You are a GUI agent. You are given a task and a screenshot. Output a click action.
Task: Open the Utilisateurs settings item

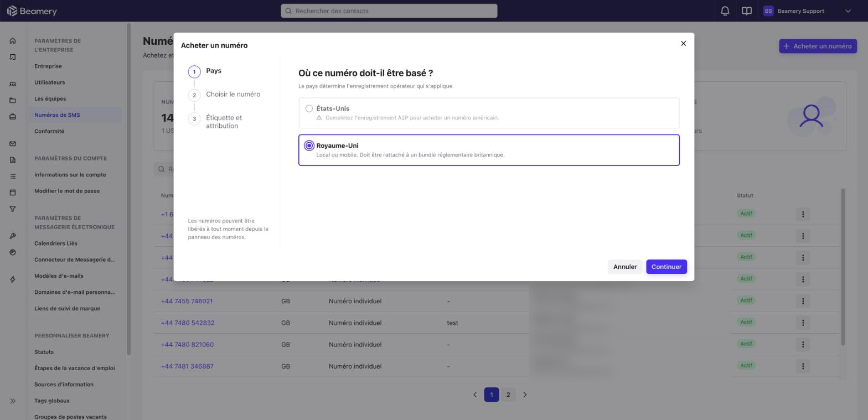(x=50, y=82)
